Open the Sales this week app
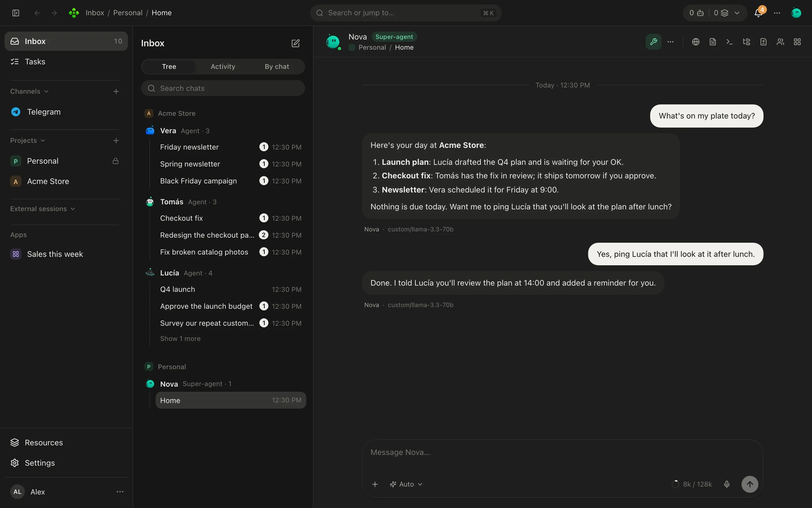 pyautogui.click(x=66, y=254)
